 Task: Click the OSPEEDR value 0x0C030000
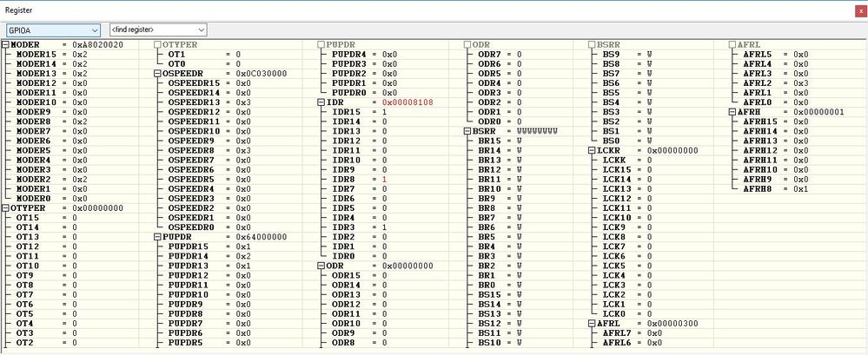262,74
